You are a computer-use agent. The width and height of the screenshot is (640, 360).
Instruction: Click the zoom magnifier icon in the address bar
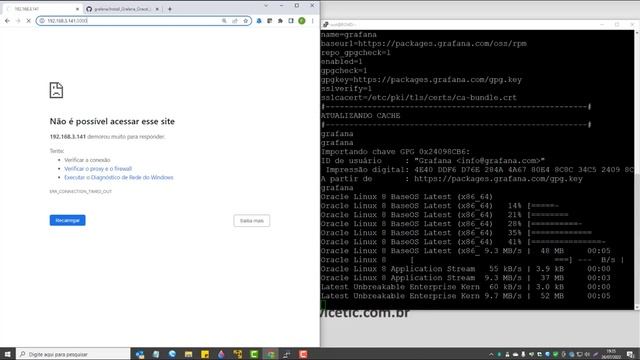click(x=224, y=21)
